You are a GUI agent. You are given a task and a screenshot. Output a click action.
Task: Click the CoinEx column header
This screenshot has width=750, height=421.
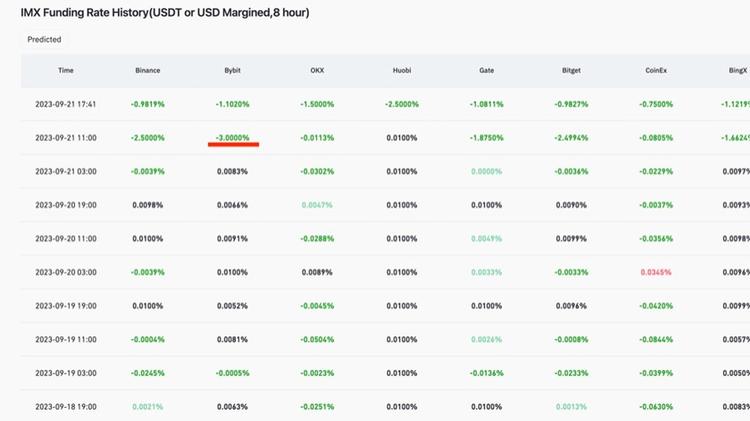tap(658, 70)
